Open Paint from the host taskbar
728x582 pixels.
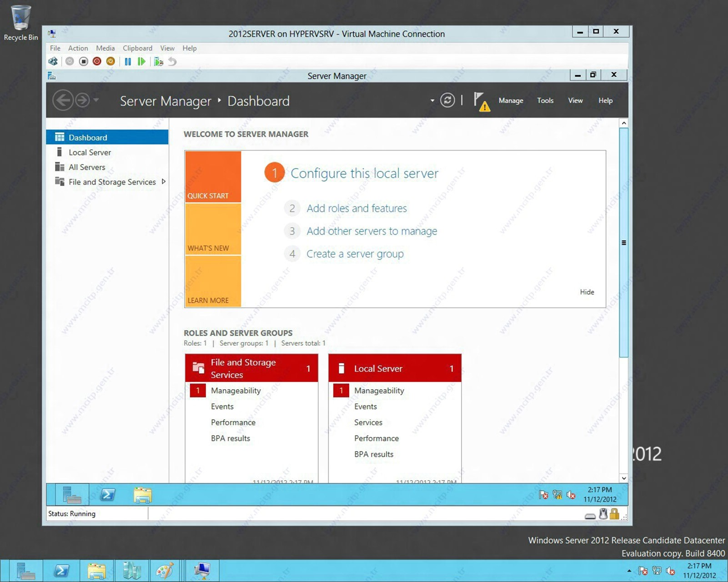point(165,571)
